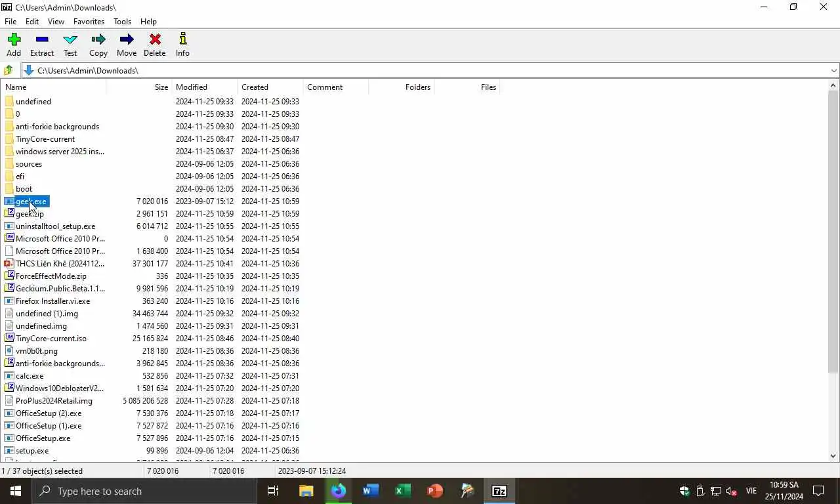Select Windows10DebloaterV2 archive icon
Image resolution: width=840 pixels, height=504 pixels.
click(x=9, y=388)
